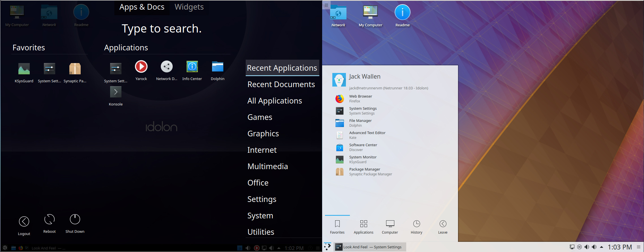Click the Reboot button in dashboard

(x=50, y=223)
